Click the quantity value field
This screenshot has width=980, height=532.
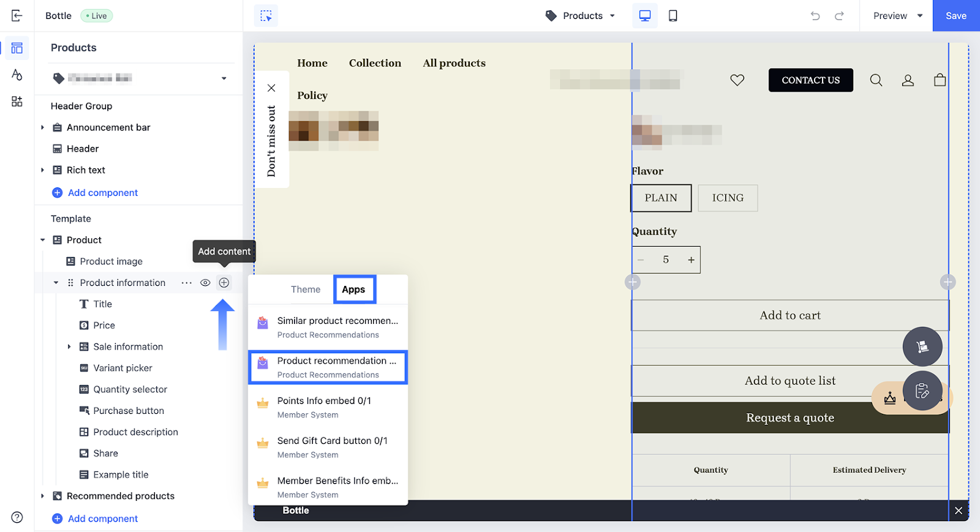pos(666,260)
